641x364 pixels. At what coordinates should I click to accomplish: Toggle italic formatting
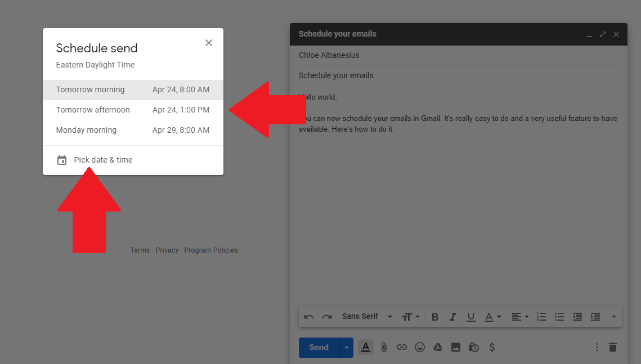point(453,317)
